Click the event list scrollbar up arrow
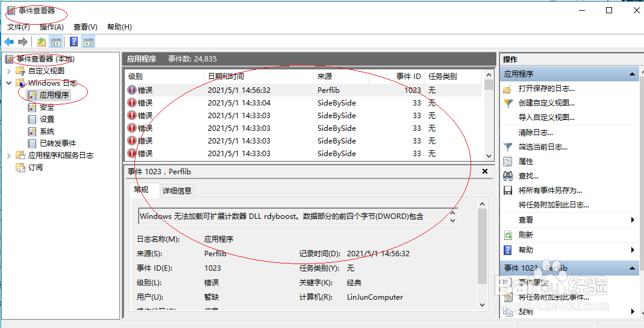This screenshot has width=644, height=328. coord(489,75)
